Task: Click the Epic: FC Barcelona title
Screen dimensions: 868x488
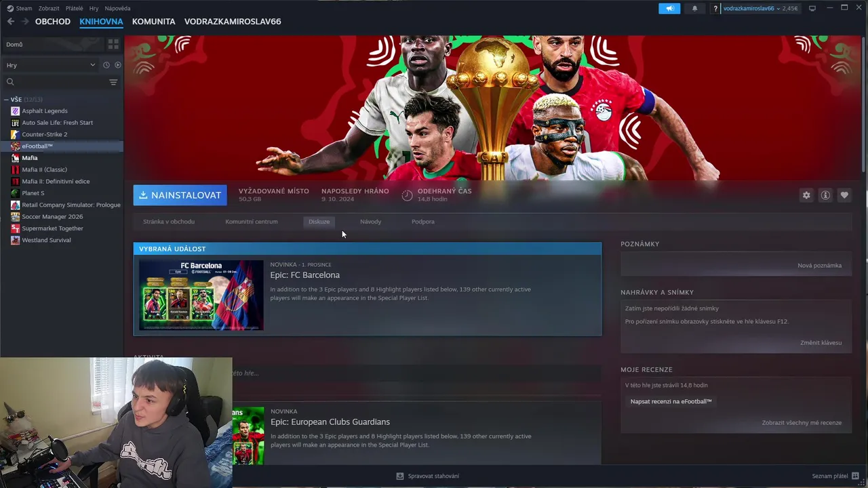Action: tap(305, 275)
